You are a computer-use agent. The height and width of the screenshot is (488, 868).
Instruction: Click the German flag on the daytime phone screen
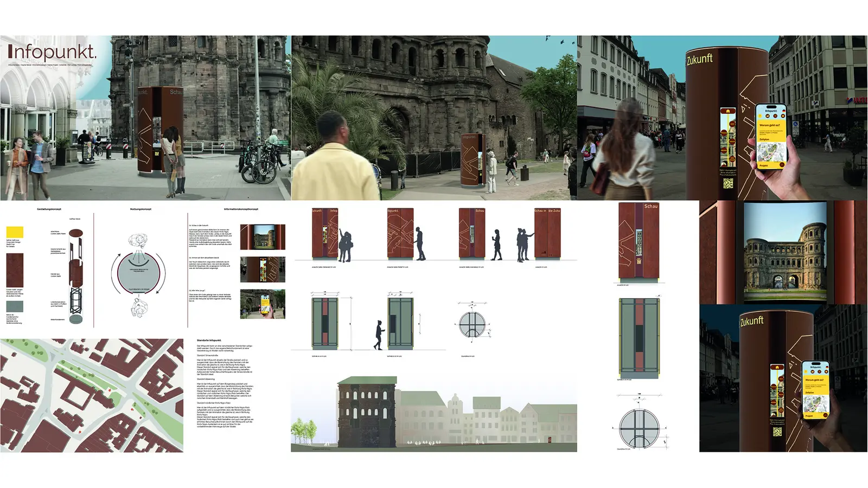(784, 111)
